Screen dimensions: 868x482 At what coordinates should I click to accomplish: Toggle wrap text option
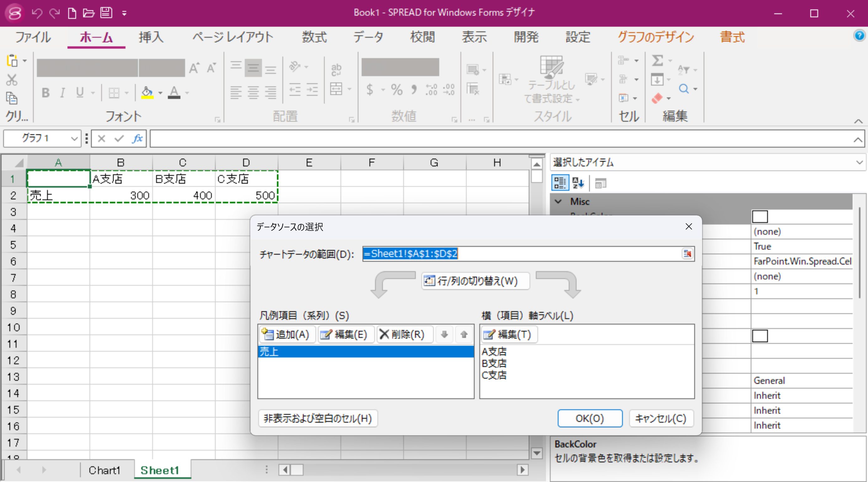336,70
